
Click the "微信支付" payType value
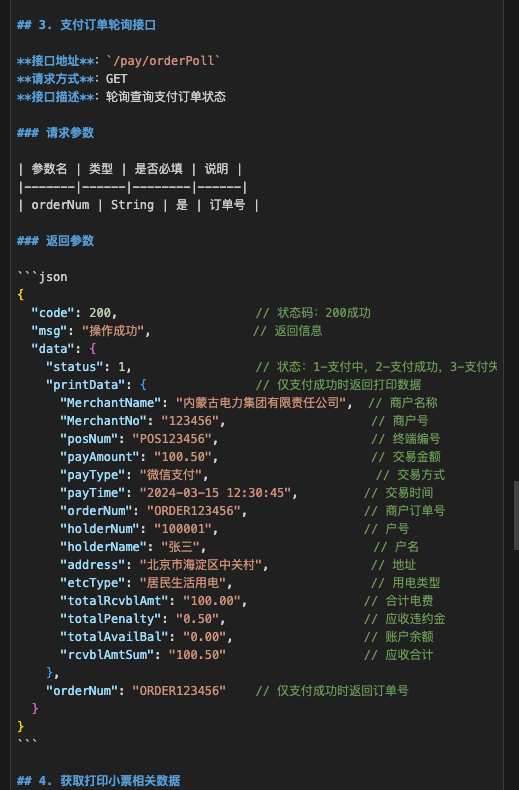click(171, 475)
